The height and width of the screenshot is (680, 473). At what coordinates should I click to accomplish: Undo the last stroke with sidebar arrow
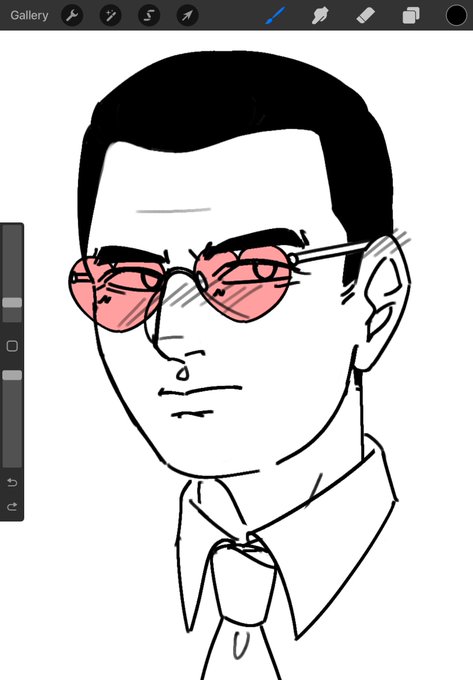click(12, 482)
